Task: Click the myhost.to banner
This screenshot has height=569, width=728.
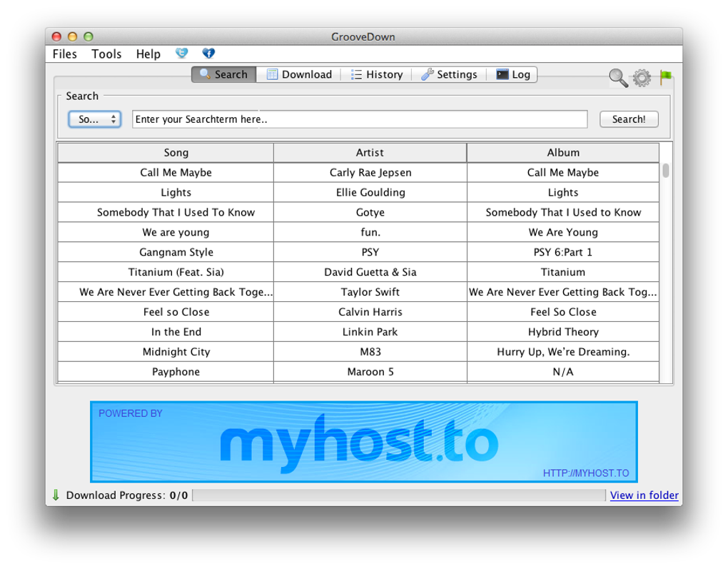Action: pyautogui.click(x=363, y=442)
